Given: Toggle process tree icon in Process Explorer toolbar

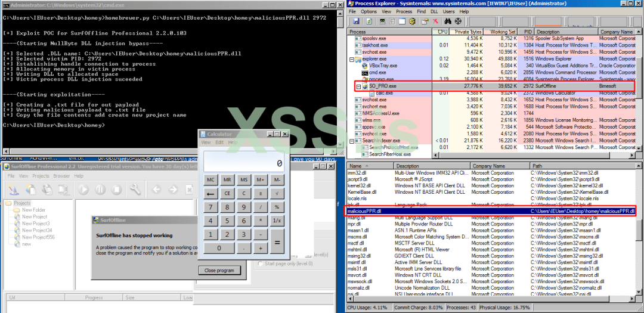Looking at the screenshot, I should click(x=392, y=21).
